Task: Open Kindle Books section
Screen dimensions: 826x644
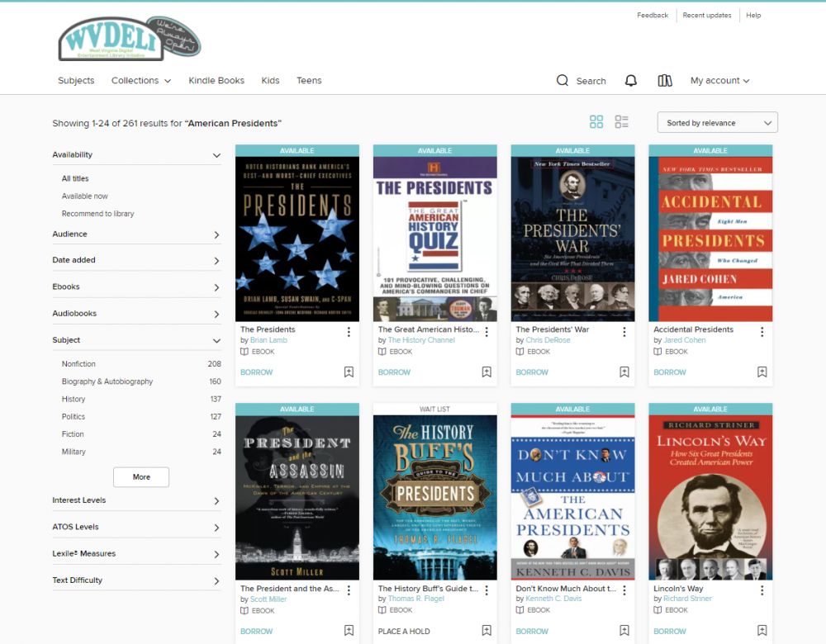Action: 216,81
